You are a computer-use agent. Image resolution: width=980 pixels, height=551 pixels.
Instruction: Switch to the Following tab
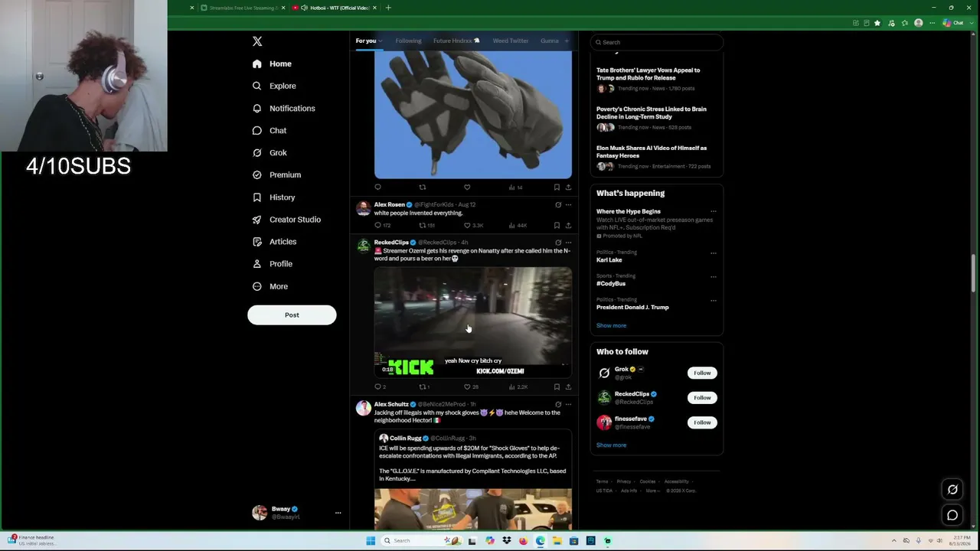(x=408, y=41)
